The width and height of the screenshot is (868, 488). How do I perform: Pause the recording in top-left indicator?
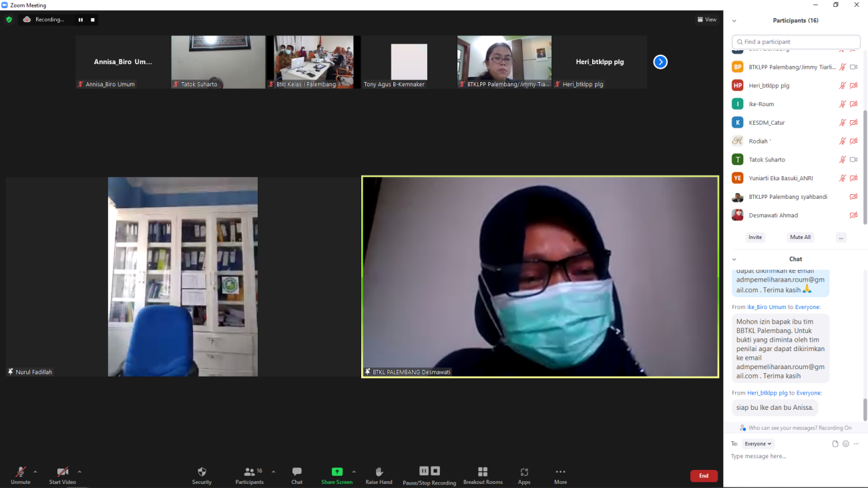81,20
